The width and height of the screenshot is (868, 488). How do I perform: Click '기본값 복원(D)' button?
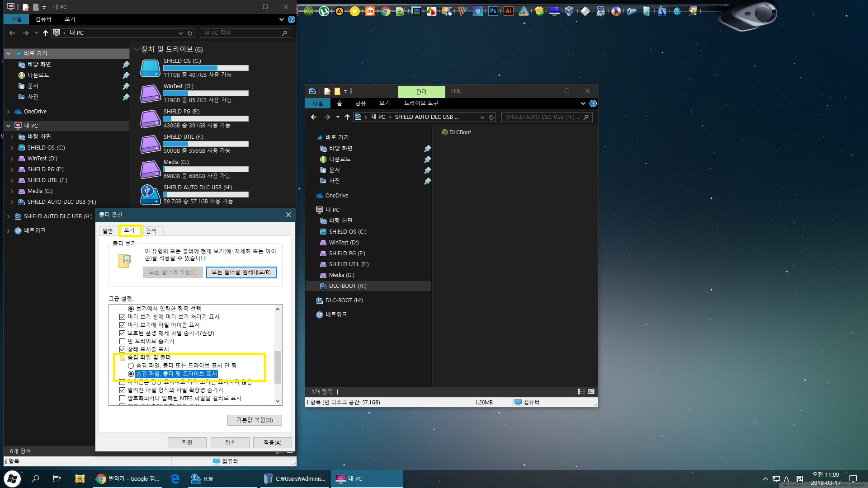255,420
